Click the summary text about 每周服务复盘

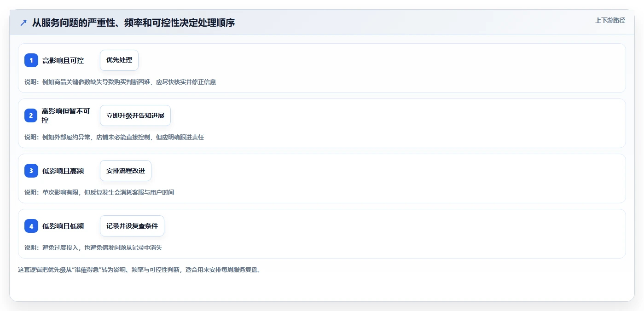139,270
